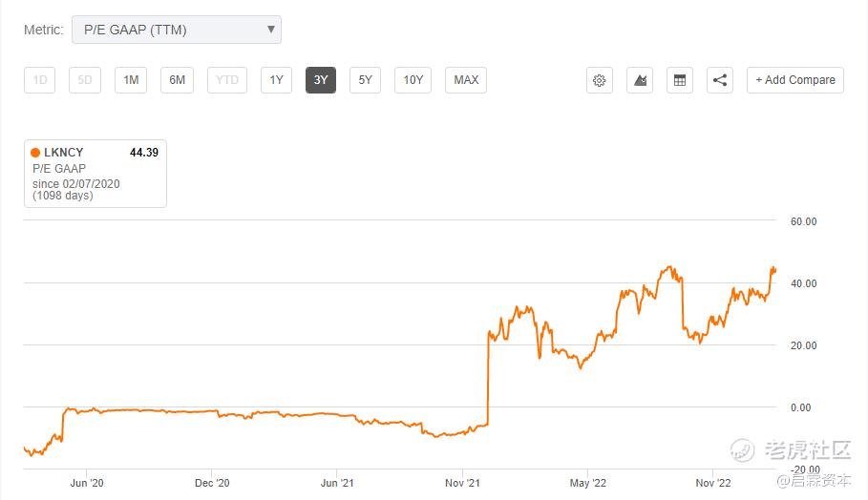Switch chart to 5Y range

click(365, 80)
